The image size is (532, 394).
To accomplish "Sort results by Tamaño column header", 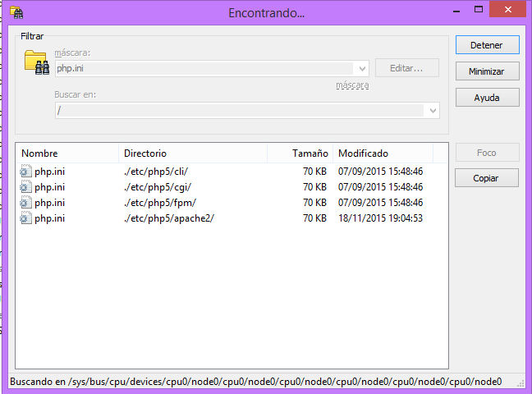I will 310,153.
